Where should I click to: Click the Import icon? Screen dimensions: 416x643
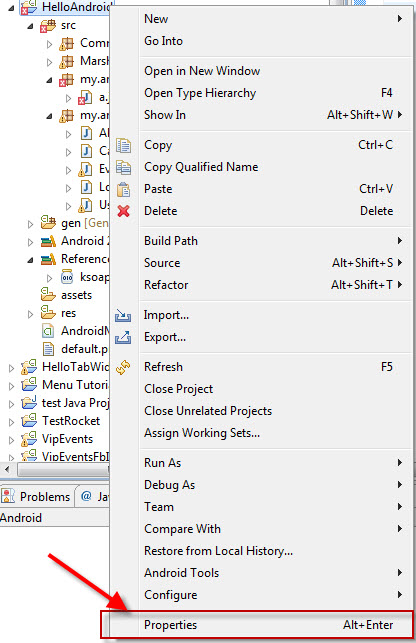123,315
